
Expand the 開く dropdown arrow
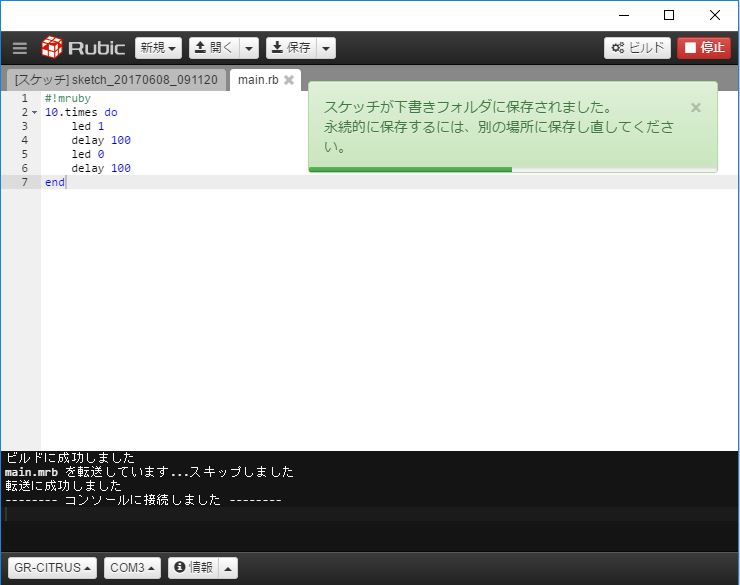pos(249,48)
